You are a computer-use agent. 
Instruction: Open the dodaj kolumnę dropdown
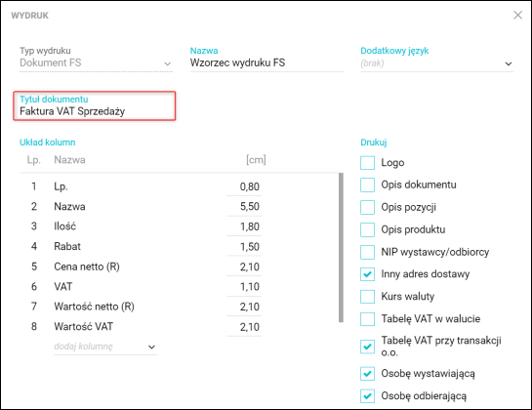coord(105,347)
